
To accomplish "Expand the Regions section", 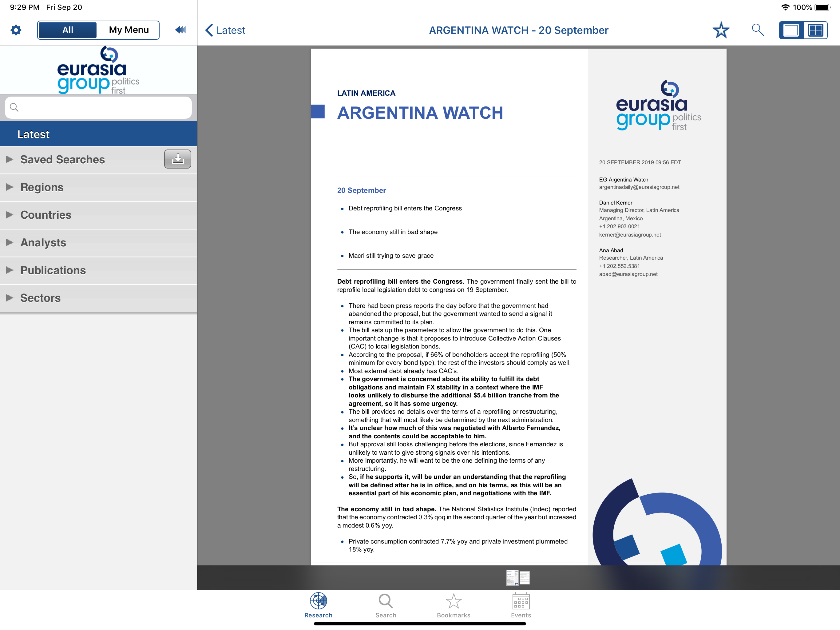I will [98, 187].
